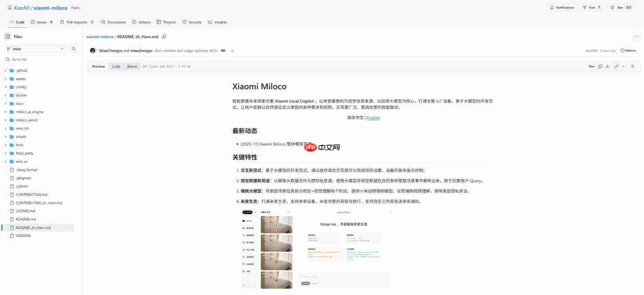The image size is (644, 295).
Task: Copy the raw file contents
Action: pos(600,66)
